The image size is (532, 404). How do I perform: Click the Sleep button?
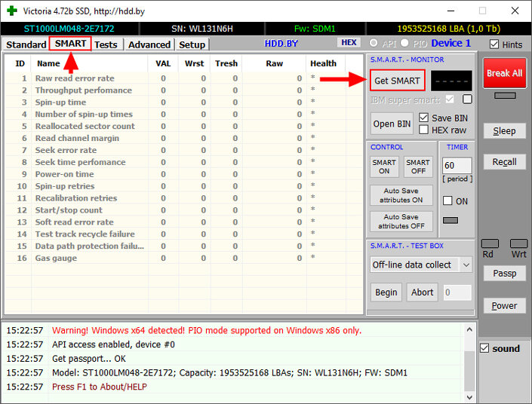505,131
